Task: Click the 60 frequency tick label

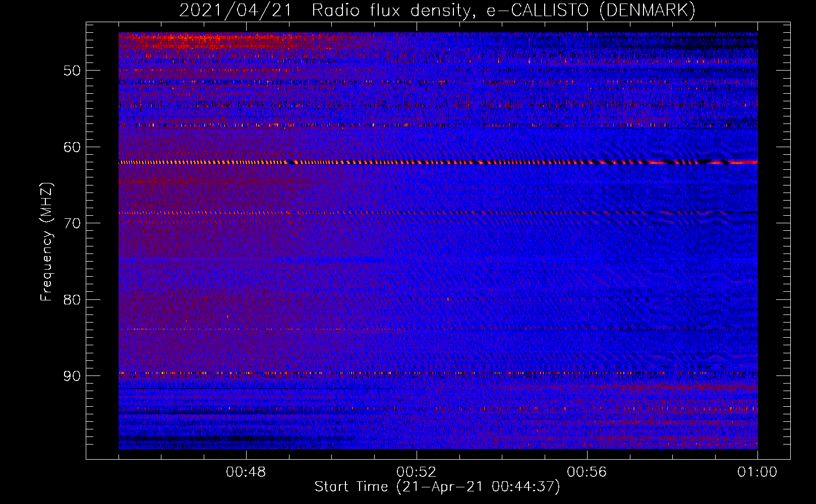Action: click(72, 147)
